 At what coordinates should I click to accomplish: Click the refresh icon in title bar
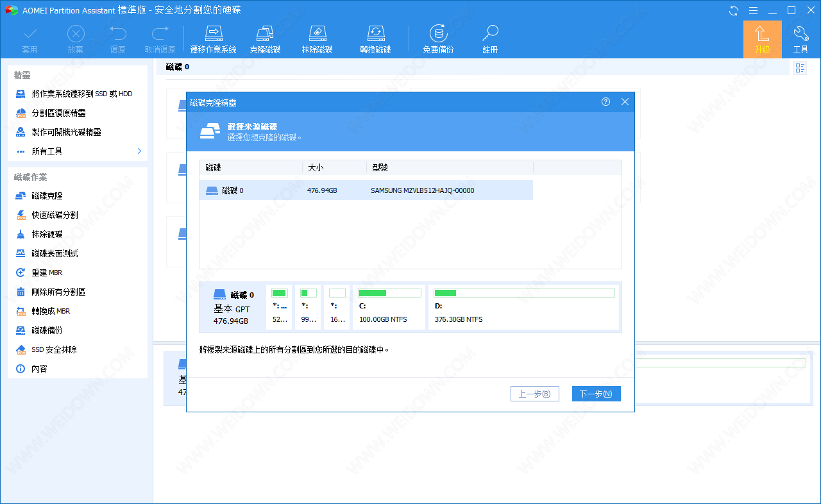point(734,10)
